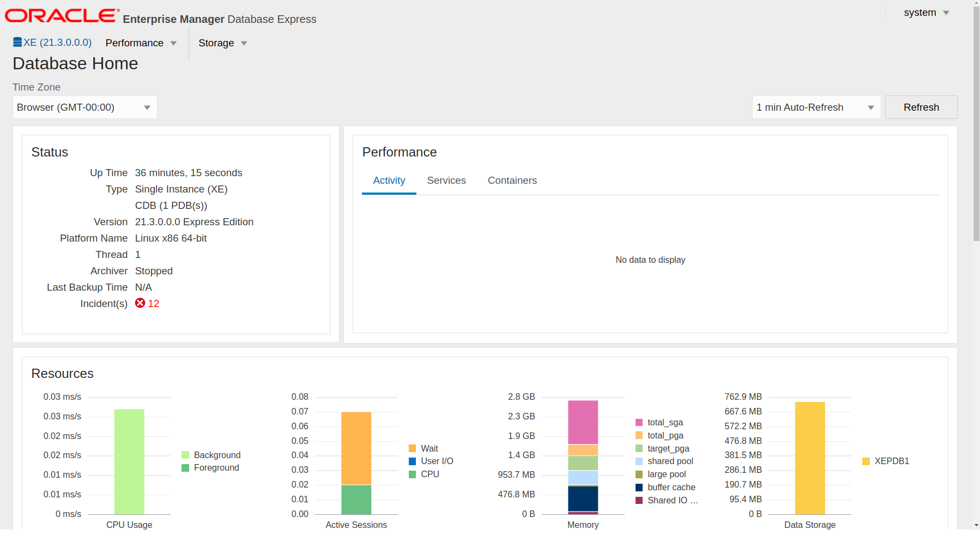
Task: Click the 'CDB (1 PDB(s))' text
Action: pos(171,206)
